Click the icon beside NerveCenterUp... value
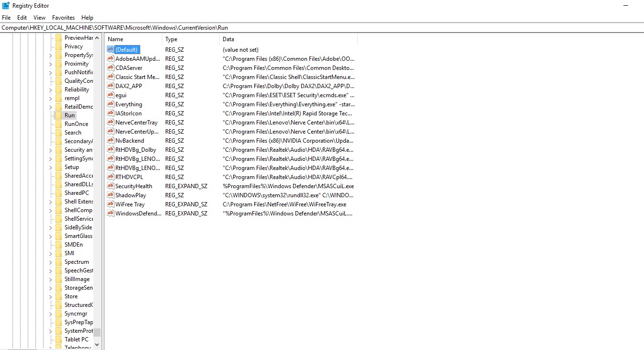Image resolution: width=644 pixels, height=350 pixels. [x=111, y=131]
